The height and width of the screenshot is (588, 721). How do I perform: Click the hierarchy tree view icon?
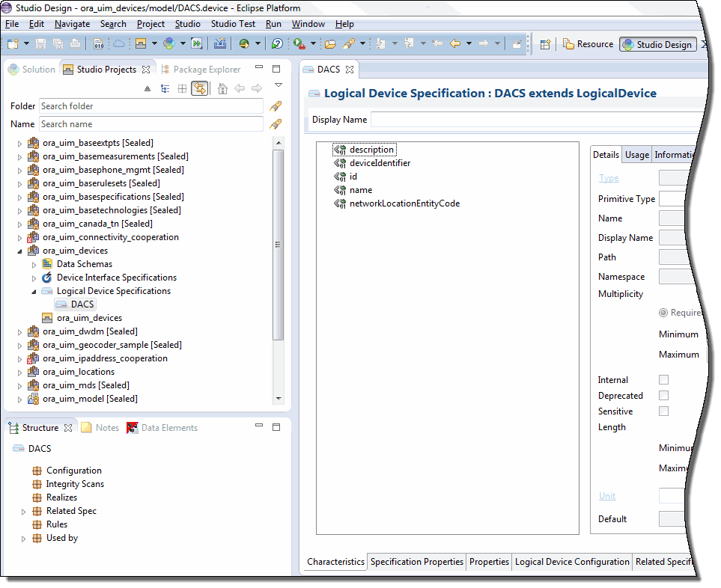click(x=165, y=89)
